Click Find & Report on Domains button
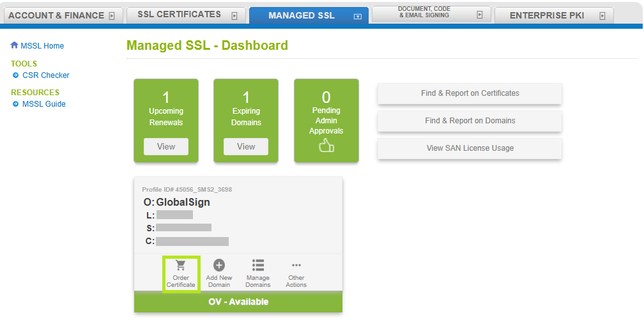The width and height of the screenshot is (644, 322). pyautogui.click(x=470, y=121)
